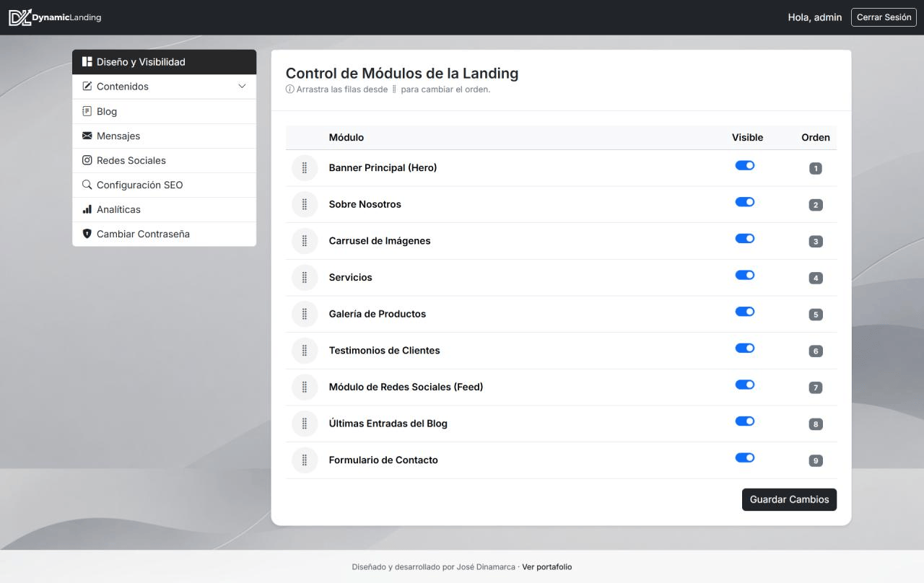
Task: Click the Configuración SEO magnifier icon
Action: tap(87, 185)
